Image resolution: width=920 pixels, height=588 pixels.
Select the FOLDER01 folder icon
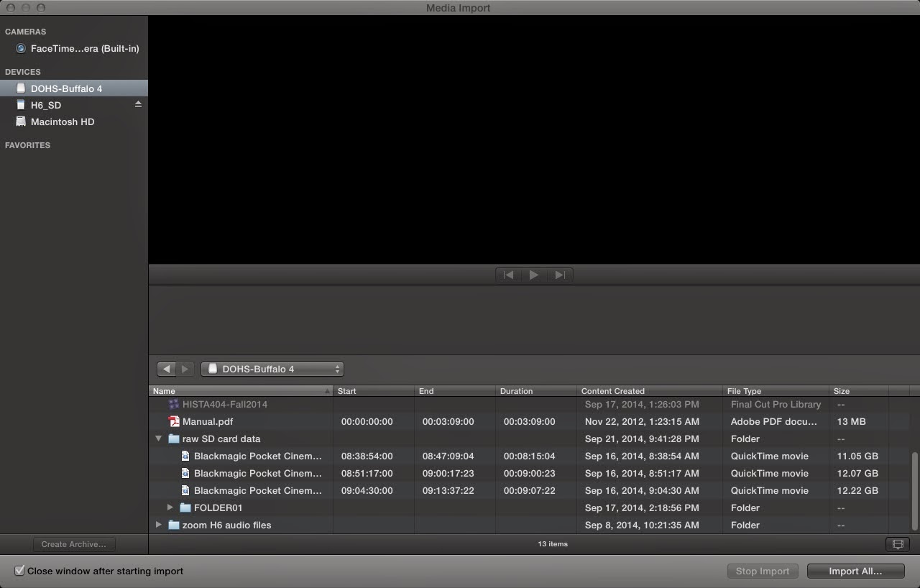click(185, 507)
